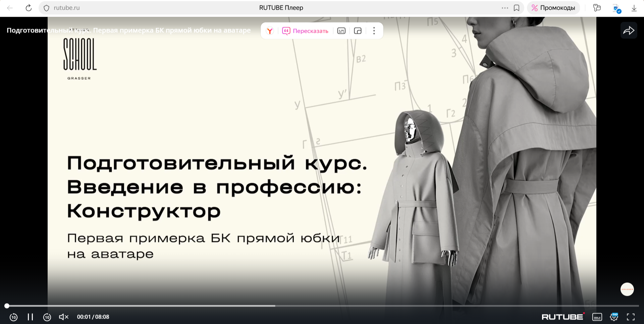
Task: Turn on translated subtitles in overlay toolbar
Action: 341,31
